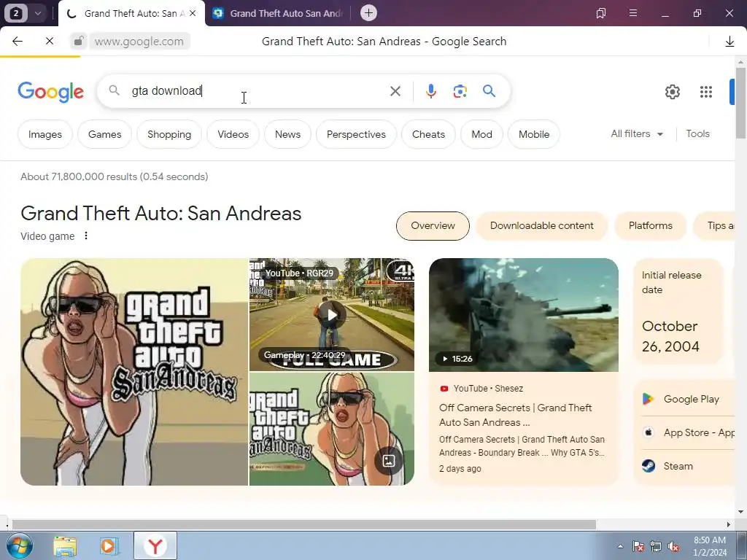Select the Perspectives filter chip

tap(356, 134)
